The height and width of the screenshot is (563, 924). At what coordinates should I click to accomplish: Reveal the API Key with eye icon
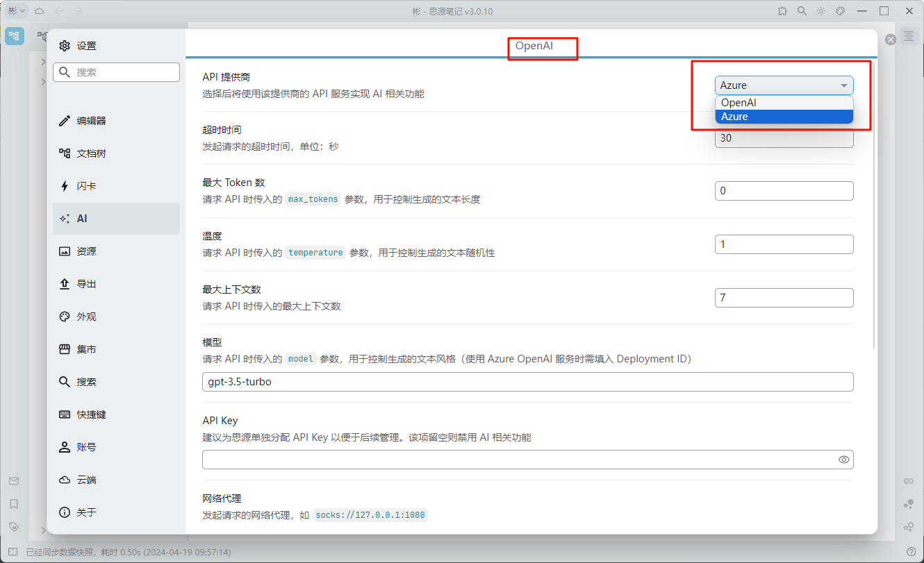click(844, 460)
